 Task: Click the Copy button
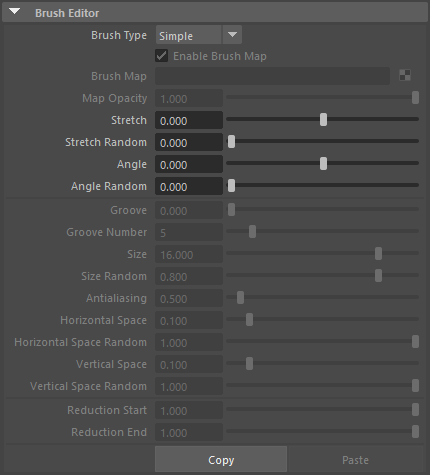point(221,460)
